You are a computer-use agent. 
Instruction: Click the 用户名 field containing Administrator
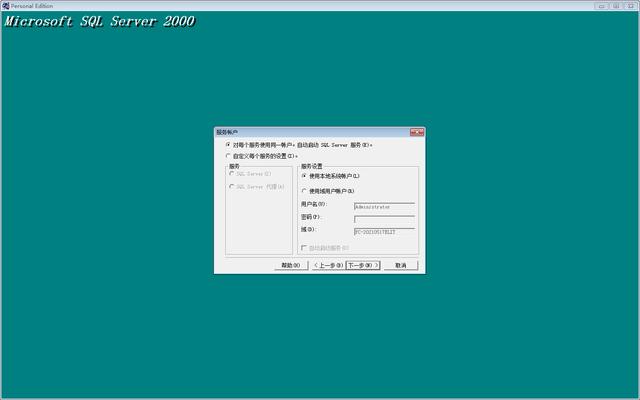(384, 207)
